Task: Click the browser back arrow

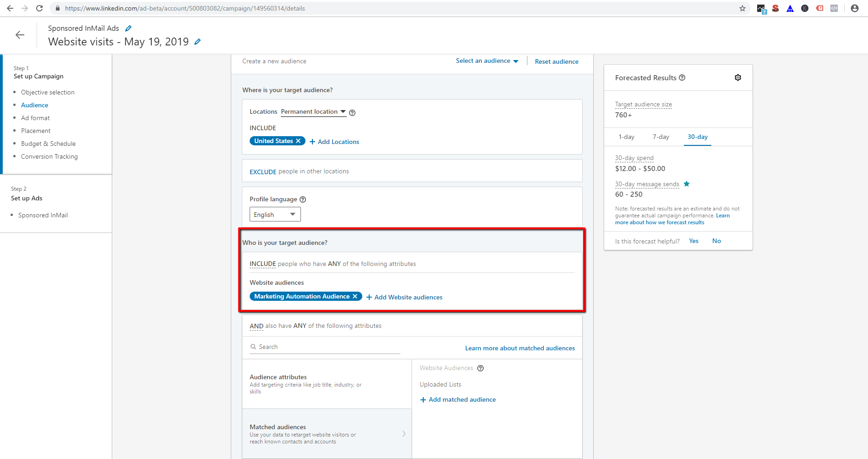Action: point(10,8)
